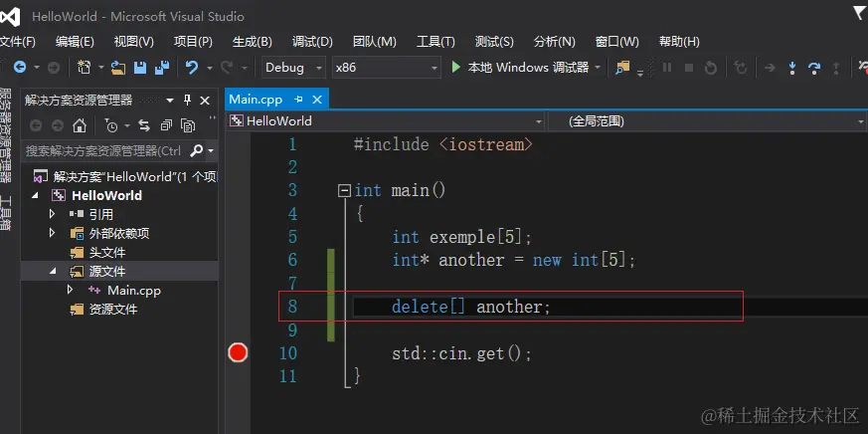Create a new project with the New Project icon
868x434 pixels.
click(x=85, y=68)
